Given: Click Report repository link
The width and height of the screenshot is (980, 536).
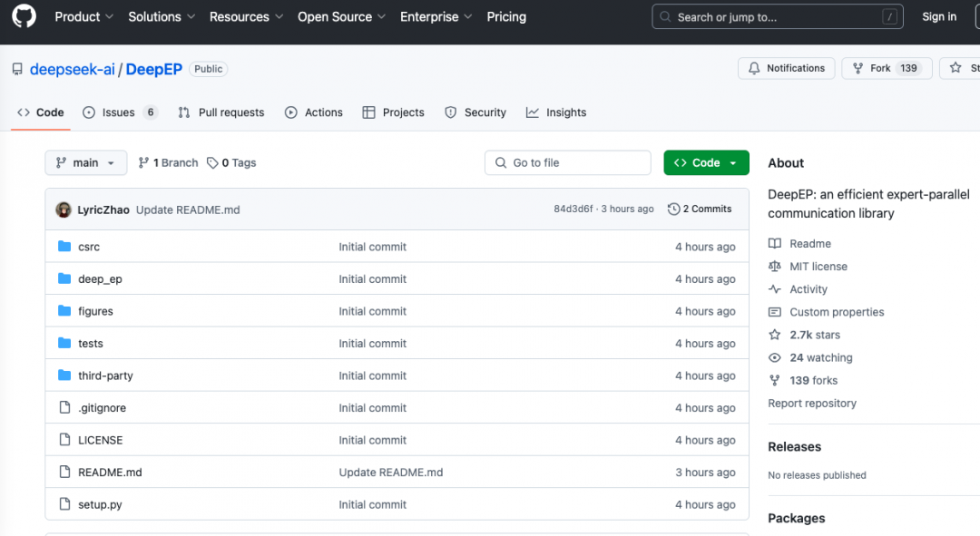Looking at the screenshot, I should click(x=812, y=403).
